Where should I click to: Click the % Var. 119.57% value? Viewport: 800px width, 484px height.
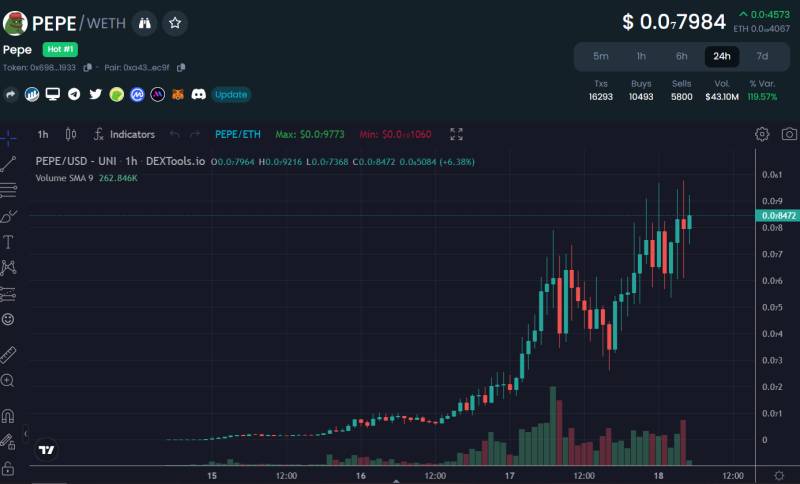[762, 96]
